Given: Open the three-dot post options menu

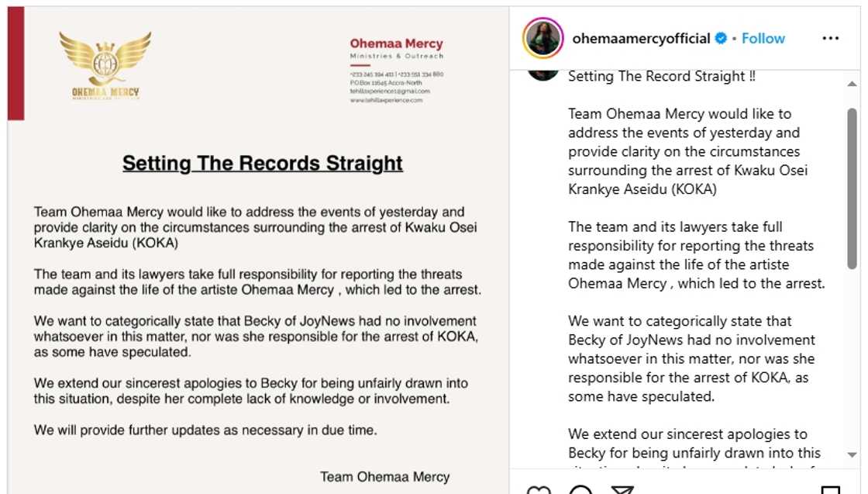Looking at the screenshot, I should pyautogui.click(x=831, y=37).
